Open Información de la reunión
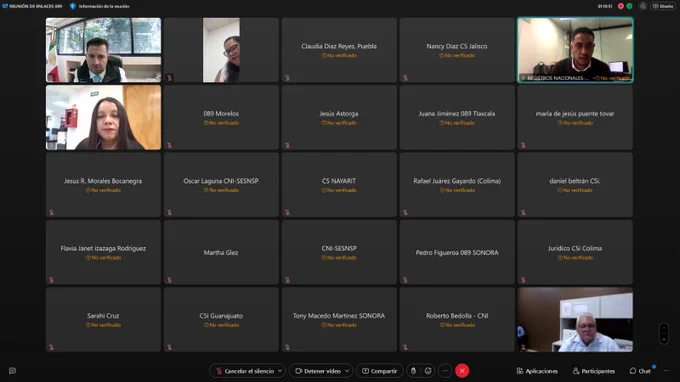The width and height of the screenshot is (680, 382). pos(100,6)
